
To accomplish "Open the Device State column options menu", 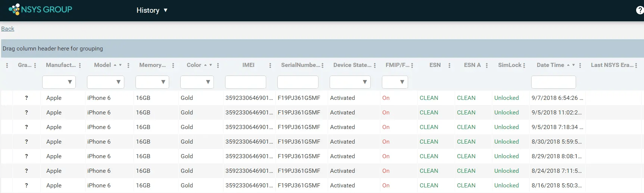I will (375, 65).
